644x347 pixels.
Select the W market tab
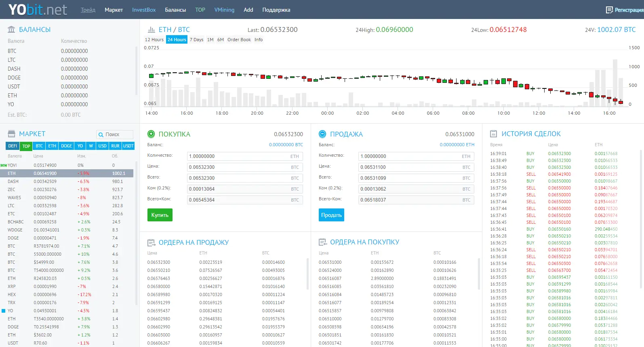(91, 146)
